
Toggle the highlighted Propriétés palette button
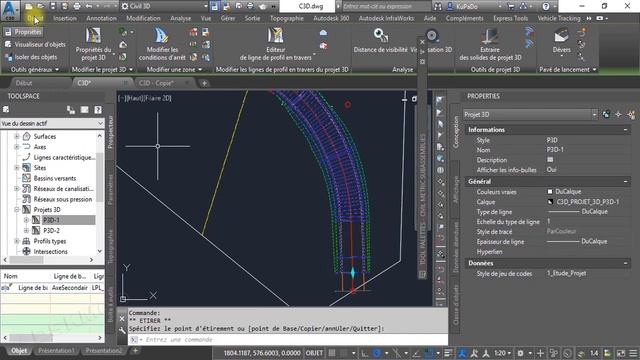pos(24,32)
